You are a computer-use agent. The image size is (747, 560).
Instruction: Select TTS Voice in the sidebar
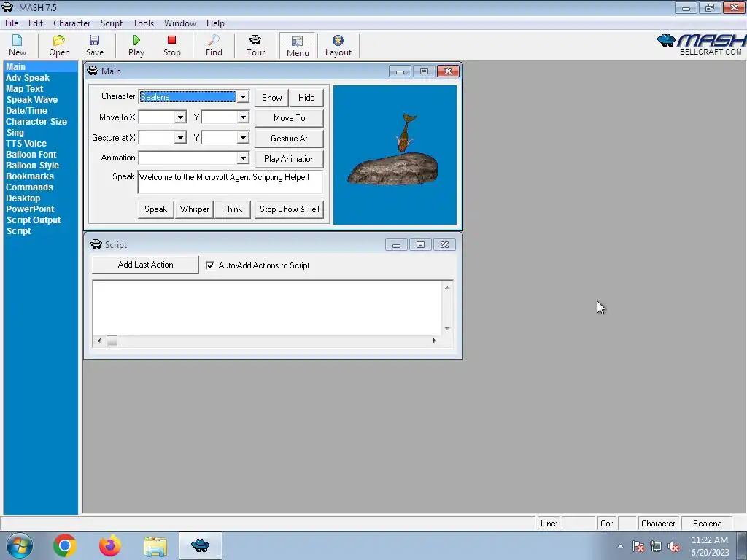tap(26, 144)
